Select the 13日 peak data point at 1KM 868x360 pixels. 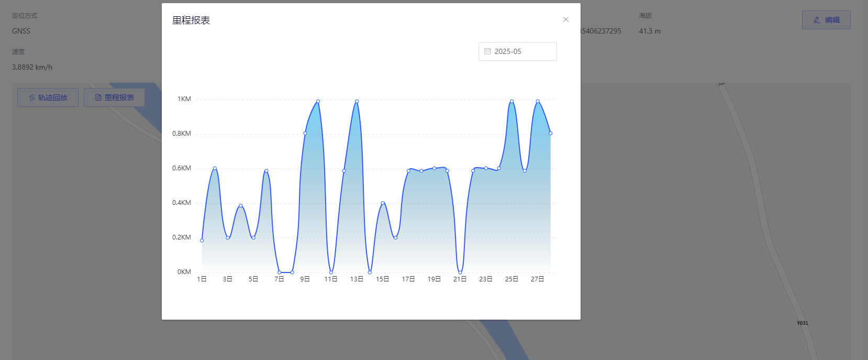(x=357, y=101)
